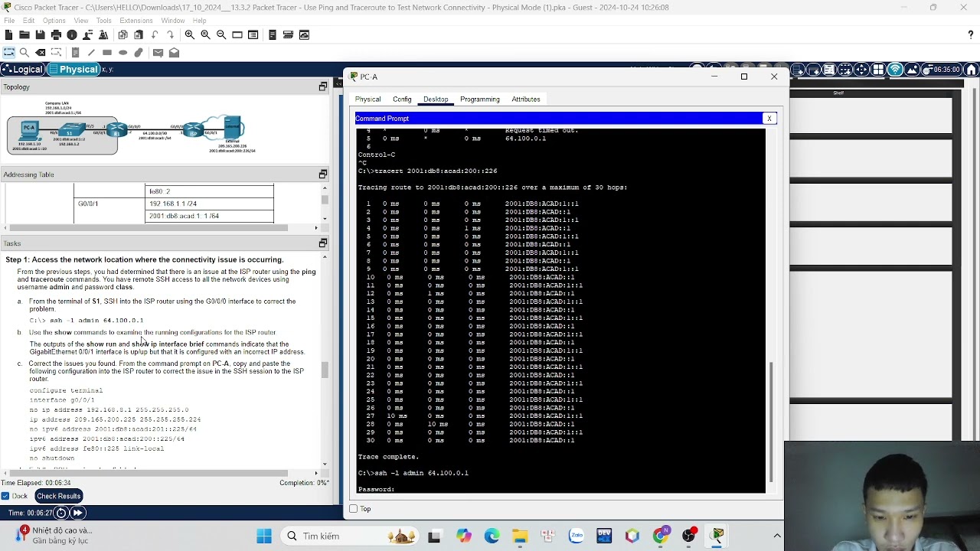
Task: Click the Tasks panel scroll up arrow
Action: pyautogui.click(x=325, y=256)
